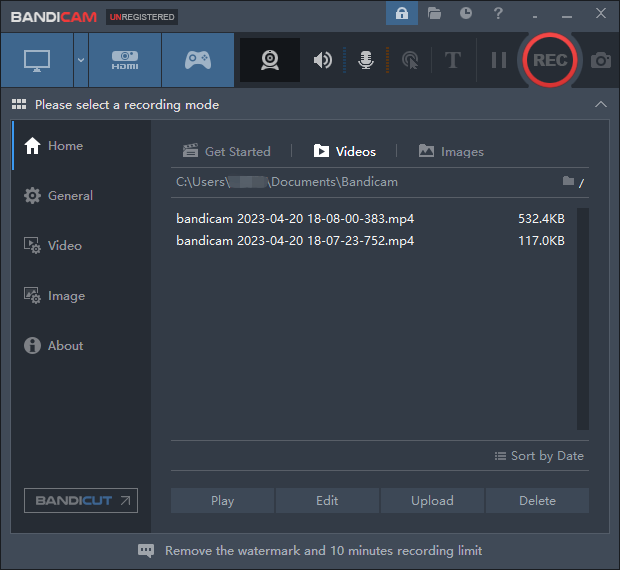The image size is (620, 570).
Task: Switch to the Get Started tab
Action: [x=227, y=151]
